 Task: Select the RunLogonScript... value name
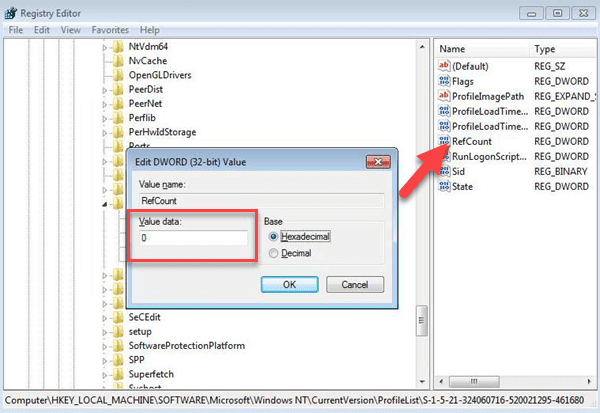[489, 157]
